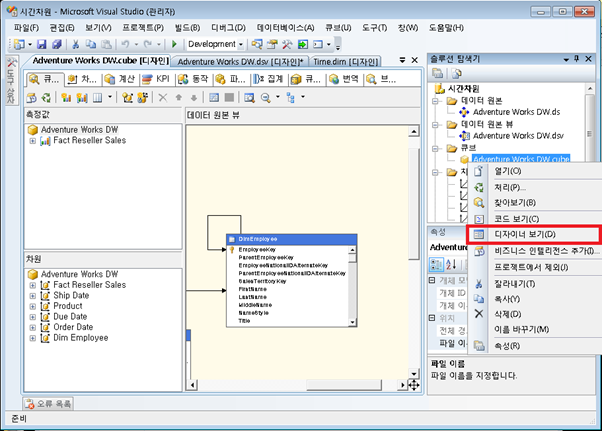
Task: Select the 번역 (Translations) cube tab
Action: 344,79
